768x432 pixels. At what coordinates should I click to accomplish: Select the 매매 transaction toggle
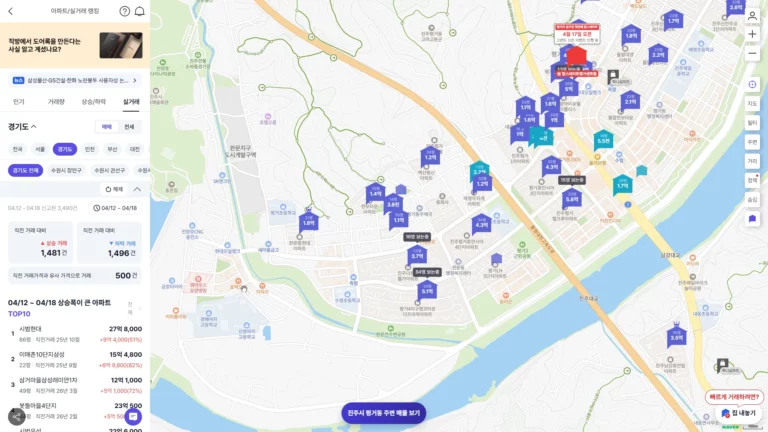(x=107, y=127)
